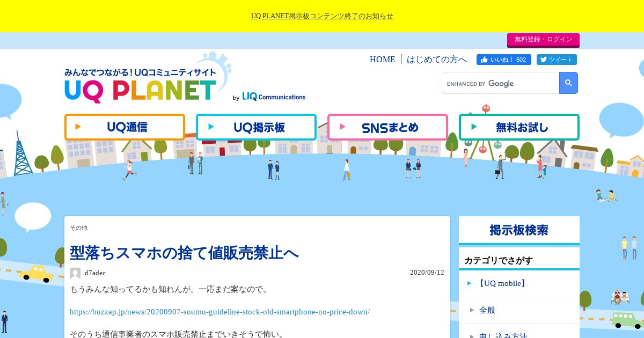Select the 【UQ mobile】 category
The width and height of the screenshot is (644, 338).
pyautogui.click(x=519, y=283)
